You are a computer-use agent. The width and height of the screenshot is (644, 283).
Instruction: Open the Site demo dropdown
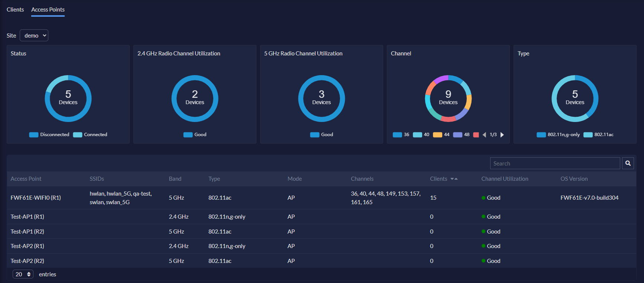pyautogui.click(x=34, y=35)
